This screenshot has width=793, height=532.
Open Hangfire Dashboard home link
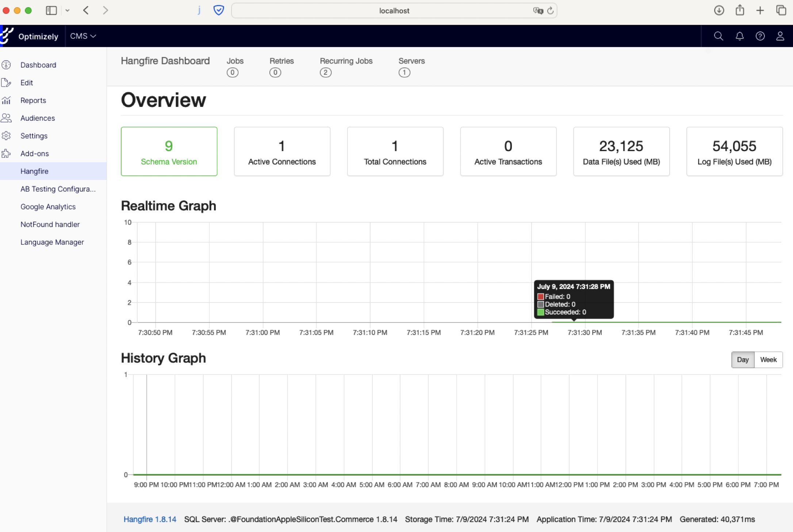165,61
